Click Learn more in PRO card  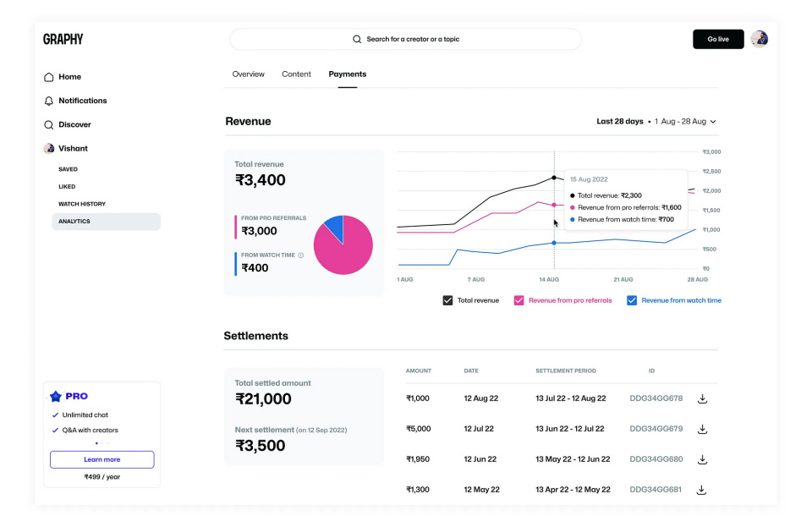[101, 459]
